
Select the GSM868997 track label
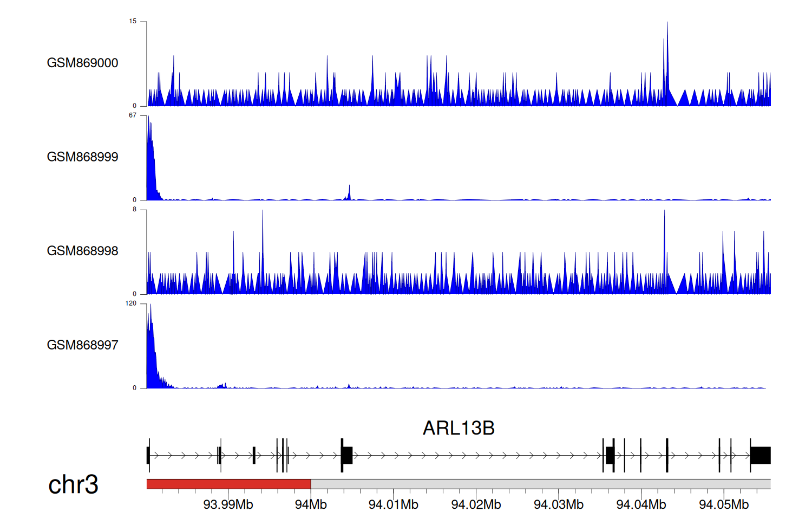click(x=82, y=345)
